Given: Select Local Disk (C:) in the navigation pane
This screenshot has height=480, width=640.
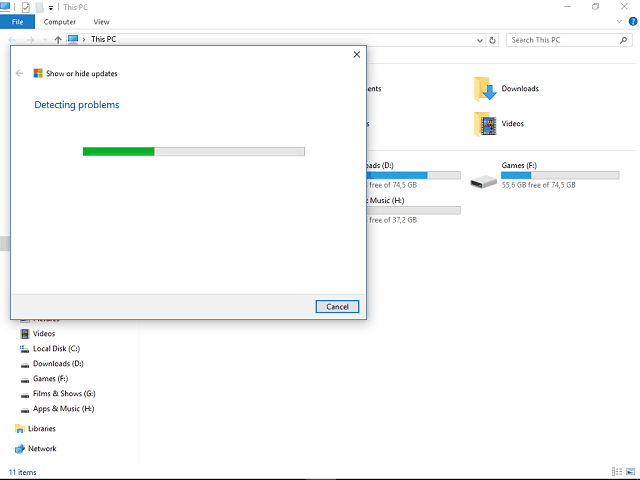Looking at the screenshot, I should (56, 349).
